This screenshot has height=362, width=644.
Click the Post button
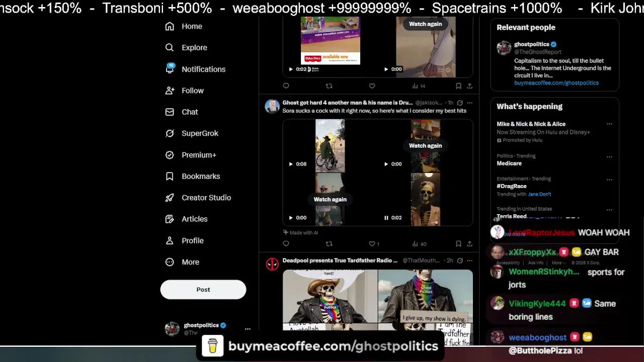point(203,290)
